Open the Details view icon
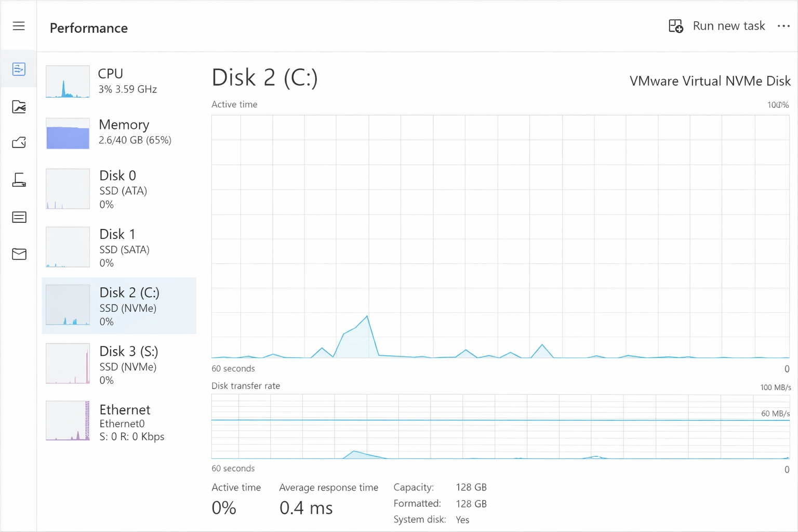 tap(19, 217)
